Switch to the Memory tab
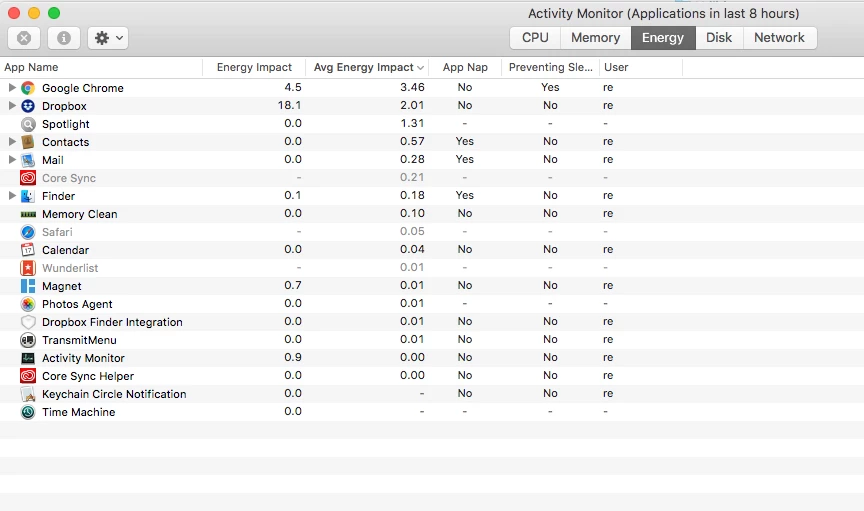The height and width of the screenshot is (511, 864). [x=596, y=37]
